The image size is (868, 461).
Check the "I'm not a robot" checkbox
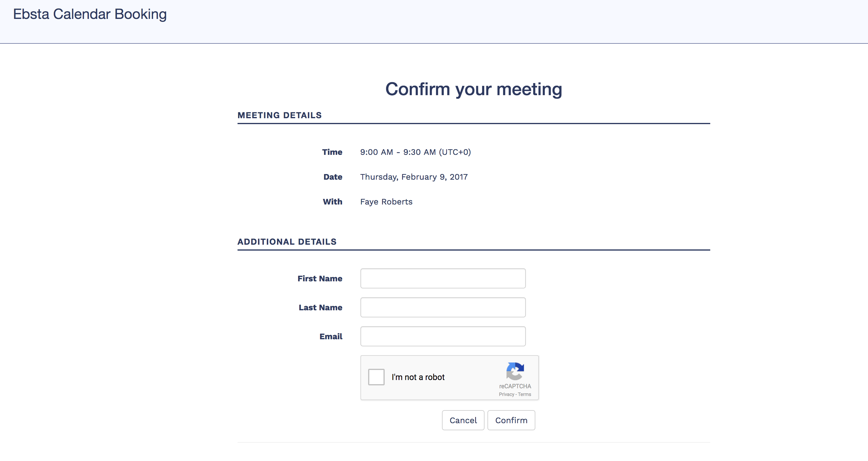pyautogui.click(x=376, y=377)
